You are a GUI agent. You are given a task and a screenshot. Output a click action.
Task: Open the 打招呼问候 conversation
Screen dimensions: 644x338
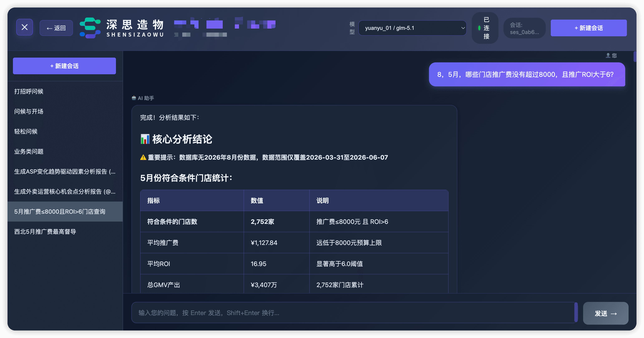click(x=65, y=91)
